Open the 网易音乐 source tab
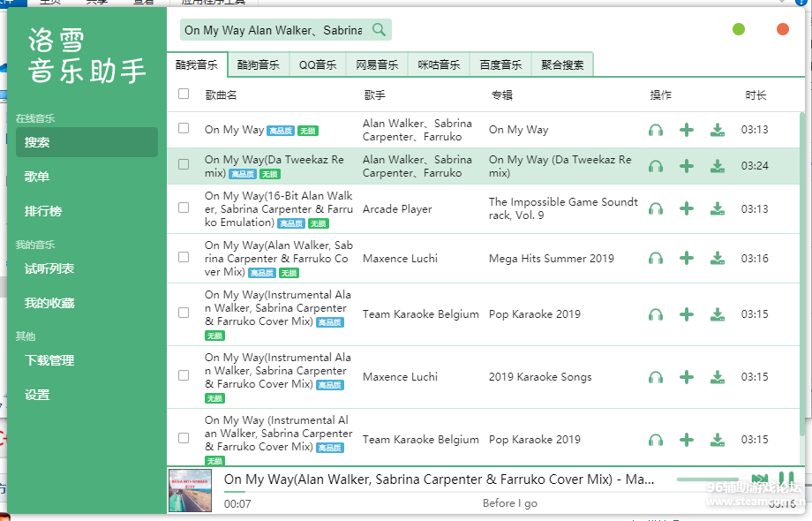 click(x=377, y=64)
